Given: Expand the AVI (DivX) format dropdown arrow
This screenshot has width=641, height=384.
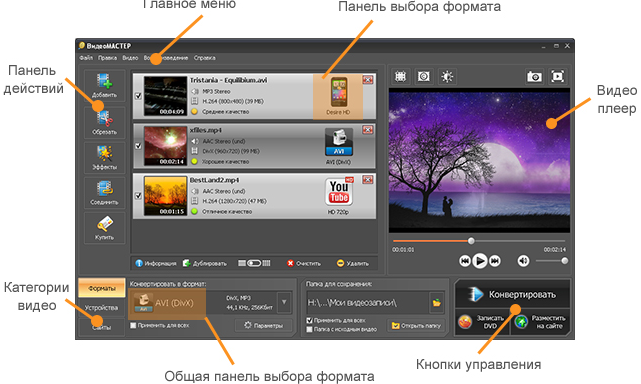Looking at the screenshot, I should 284,303.
